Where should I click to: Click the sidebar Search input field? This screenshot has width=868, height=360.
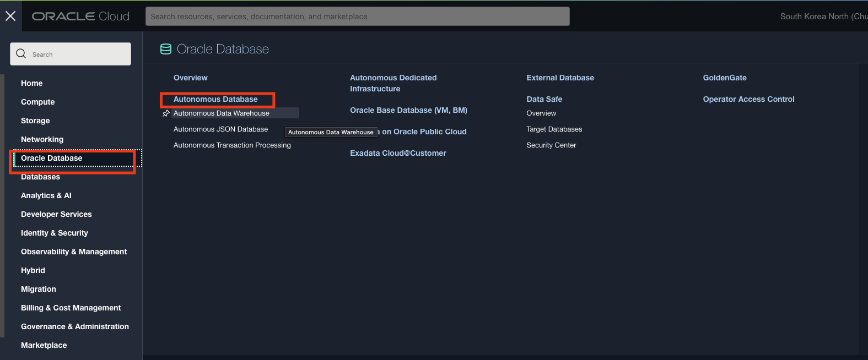pos(71,54)
